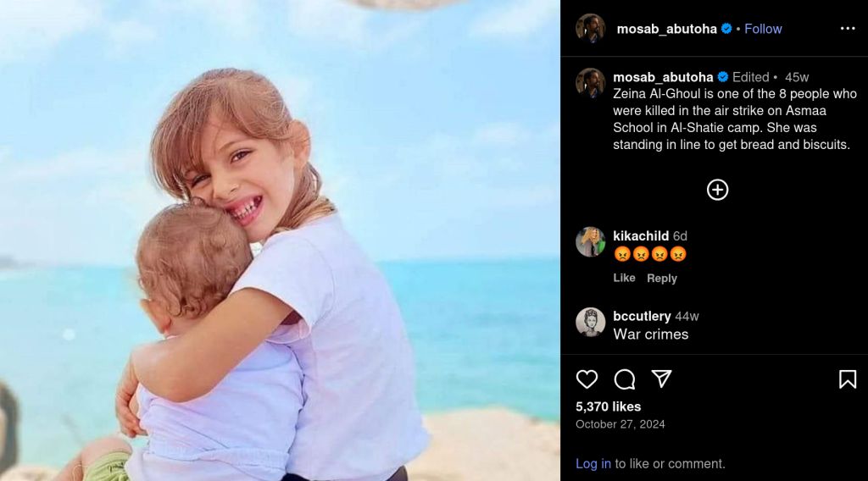This screenshot has height=481, width=868.
Task: Open mosab_abutoha profile picture in header
Action: [x=590, y=29]
